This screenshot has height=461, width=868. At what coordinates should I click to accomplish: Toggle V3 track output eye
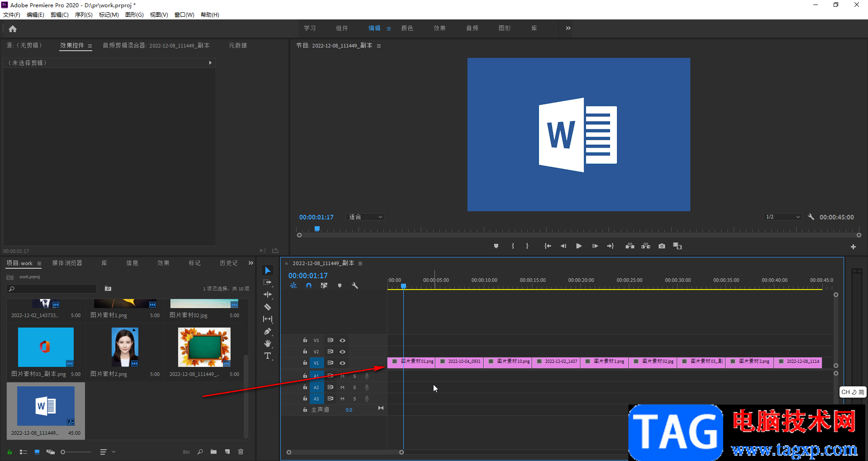click(343, 340)
